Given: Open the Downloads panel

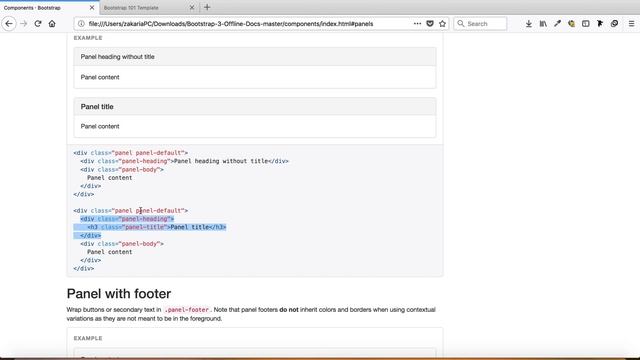Looking at the screenshot, I should point(529,24).
